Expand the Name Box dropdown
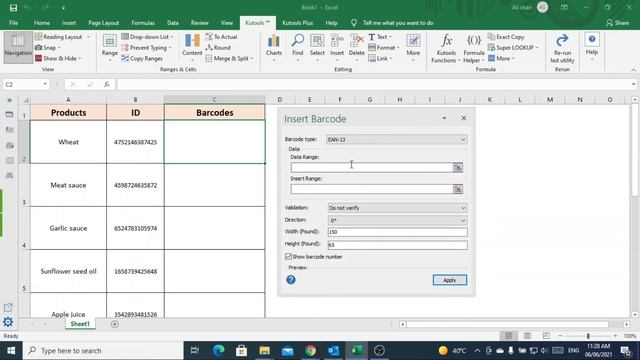The image size is (640, 360). tap(45, 84)
